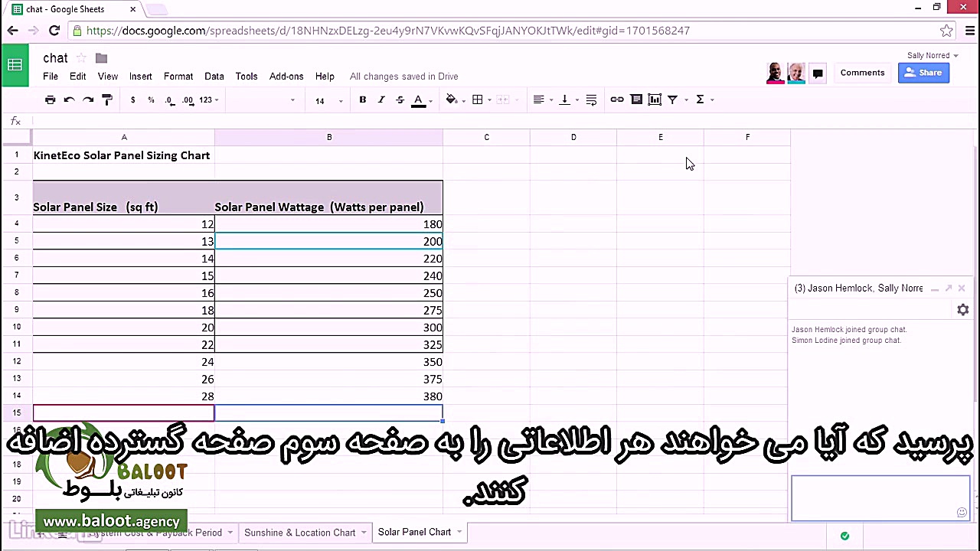Screen dimensions: 980x551
Task: Apply currency format with the dollar icon
Action: coord(132,99)
